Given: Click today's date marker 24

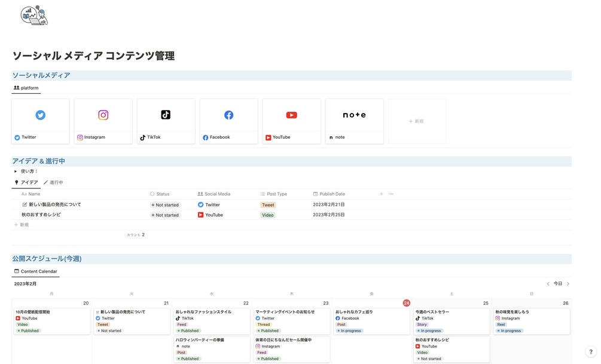Looking at the screenshot, I should click(406, 303).
